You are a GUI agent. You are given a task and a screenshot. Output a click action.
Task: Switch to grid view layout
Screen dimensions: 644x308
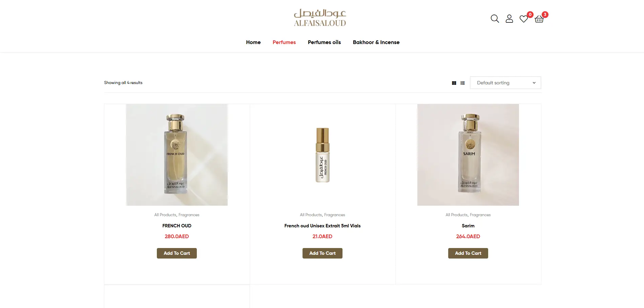point(454,83)
